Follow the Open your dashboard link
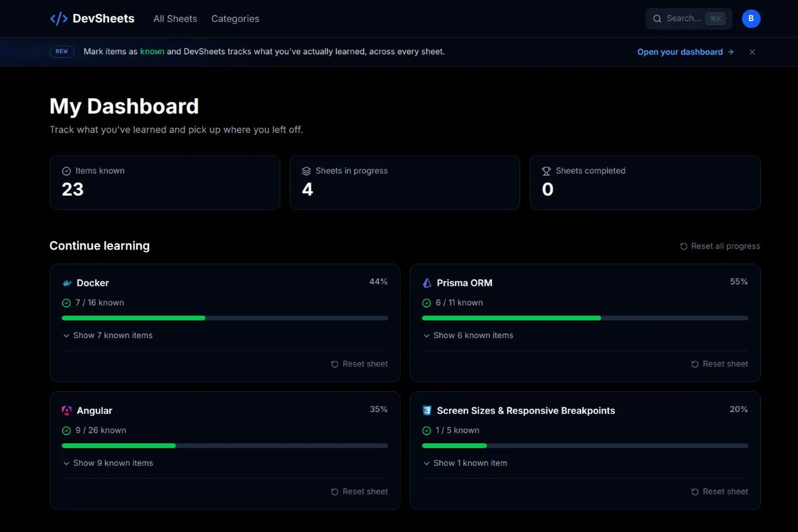The height and width of the screenshot is (532, 798). tap(686, 52)
